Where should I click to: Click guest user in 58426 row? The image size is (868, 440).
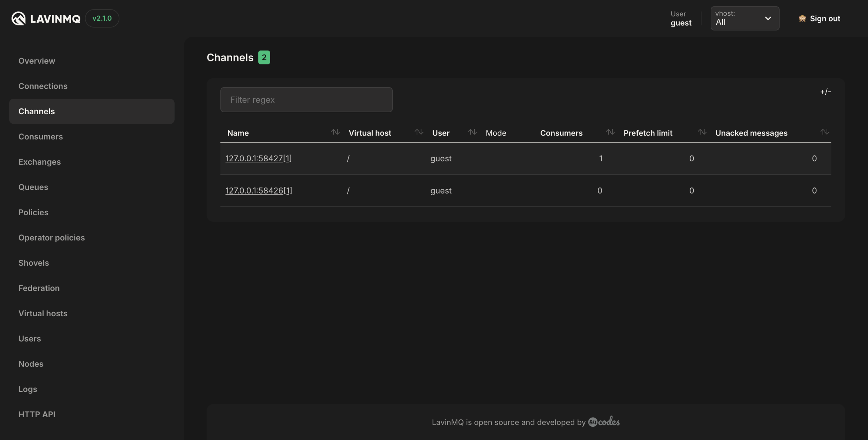point(441,191)
